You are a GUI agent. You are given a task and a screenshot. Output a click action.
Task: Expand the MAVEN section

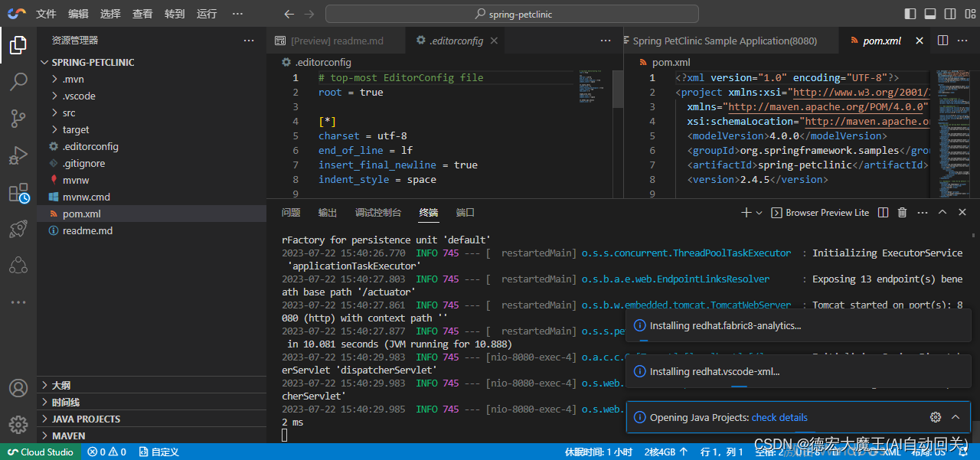point(152,436)
